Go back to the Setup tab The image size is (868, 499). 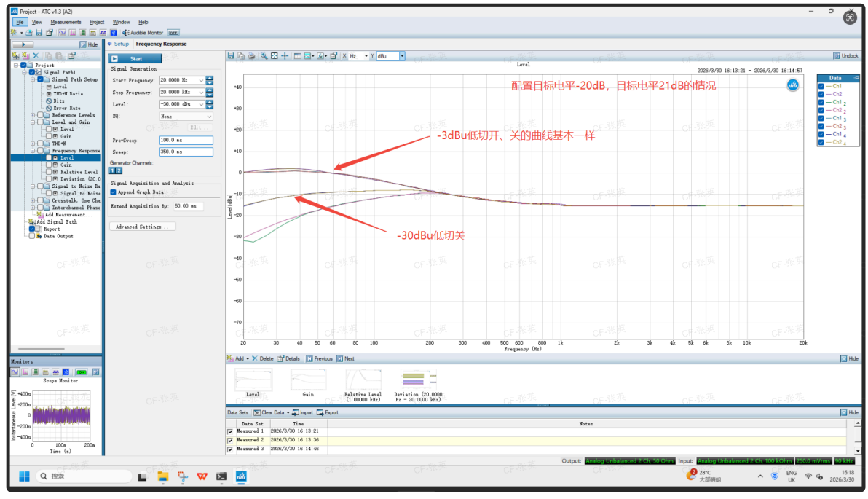(118, 44)
